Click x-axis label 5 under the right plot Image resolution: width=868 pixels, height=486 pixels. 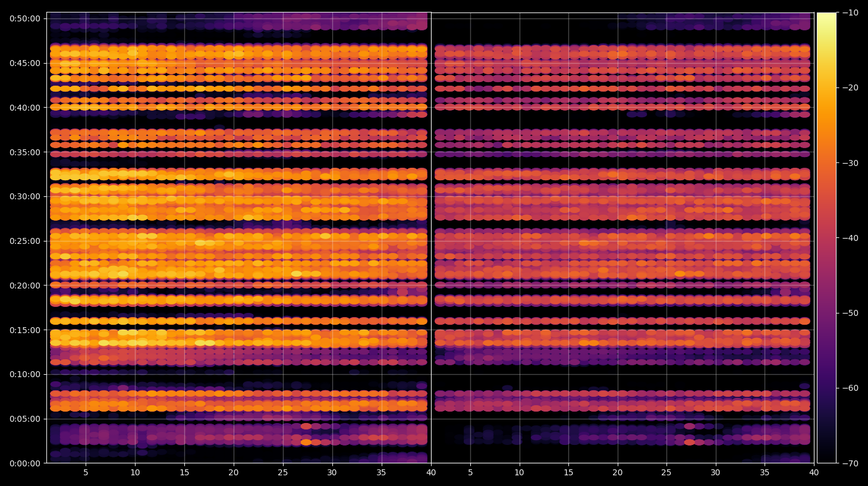click(x=470, y=473)
